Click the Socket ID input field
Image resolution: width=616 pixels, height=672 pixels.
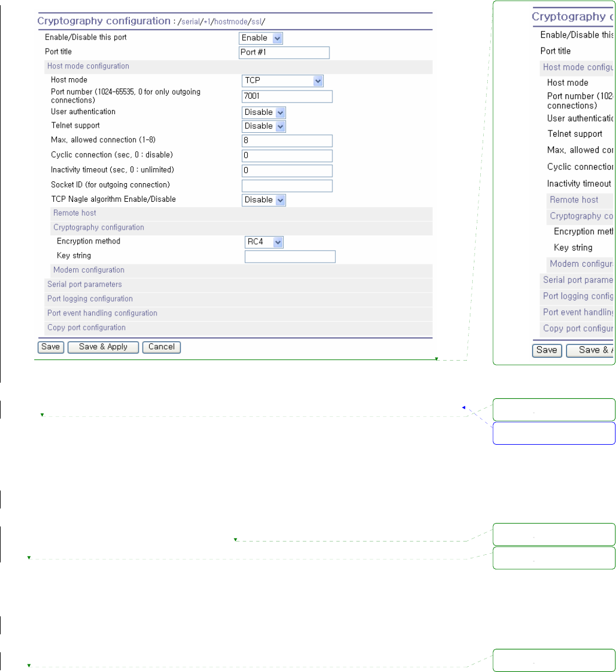click(x=287, y=186)
